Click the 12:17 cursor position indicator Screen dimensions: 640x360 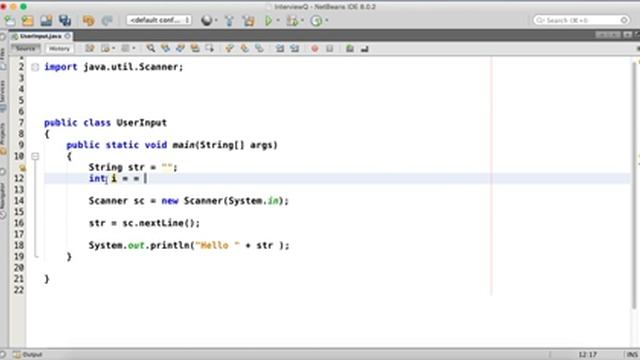pyautogui.click(x=587, y=354)
